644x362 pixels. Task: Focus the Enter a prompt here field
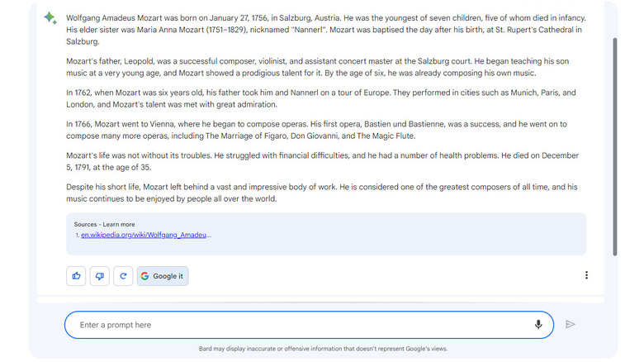point(297,325)
